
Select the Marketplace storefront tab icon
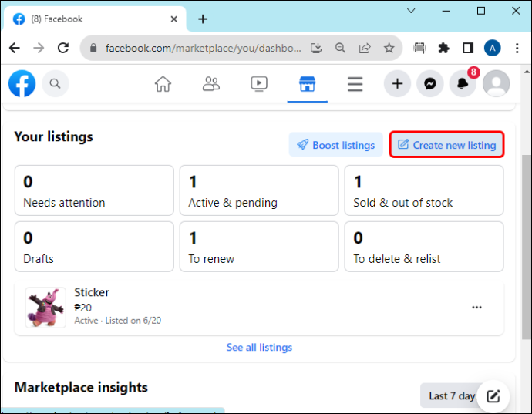[x=307, y=84]
